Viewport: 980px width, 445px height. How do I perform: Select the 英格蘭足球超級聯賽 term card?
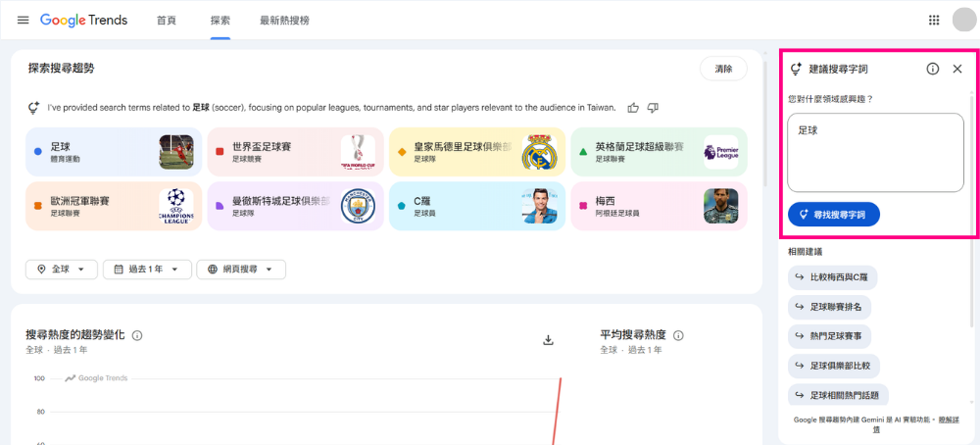point(659,152)
